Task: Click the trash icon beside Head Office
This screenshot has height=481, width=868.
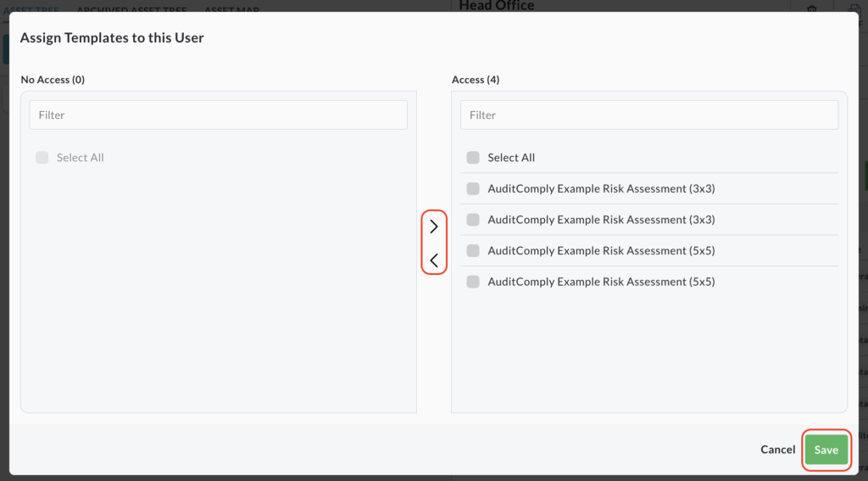Action: (811, 8)
